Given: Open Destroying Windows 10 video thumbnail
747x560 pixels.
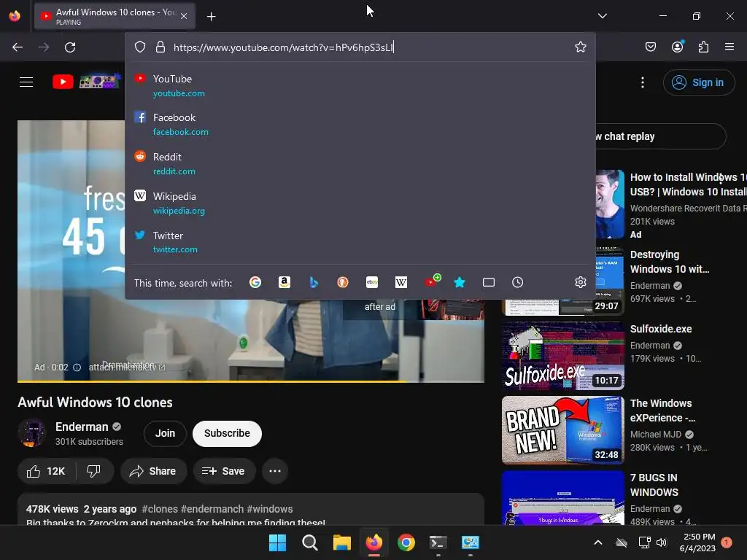Looking at the screenshot, I should click(563, 281).
